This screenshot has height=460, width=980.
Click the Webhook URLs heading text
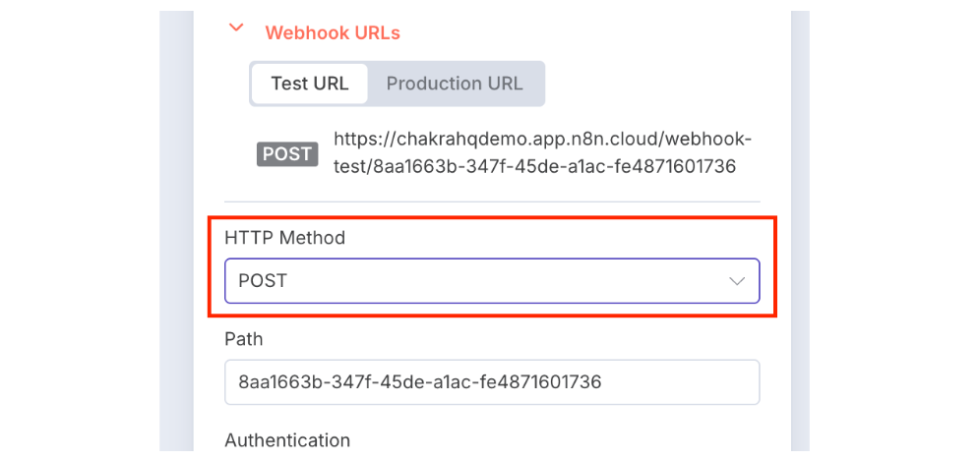coord(333,32)
